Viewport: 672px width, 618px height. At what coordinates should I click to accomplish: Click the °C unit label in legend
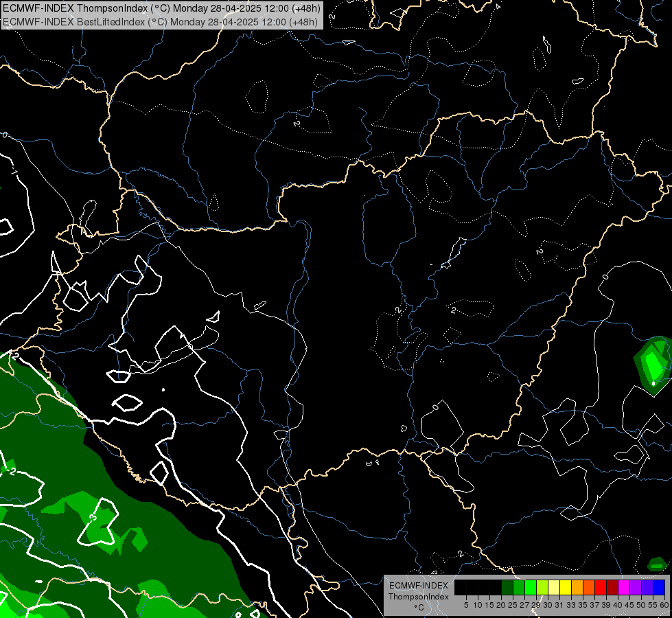click(419, 608)
